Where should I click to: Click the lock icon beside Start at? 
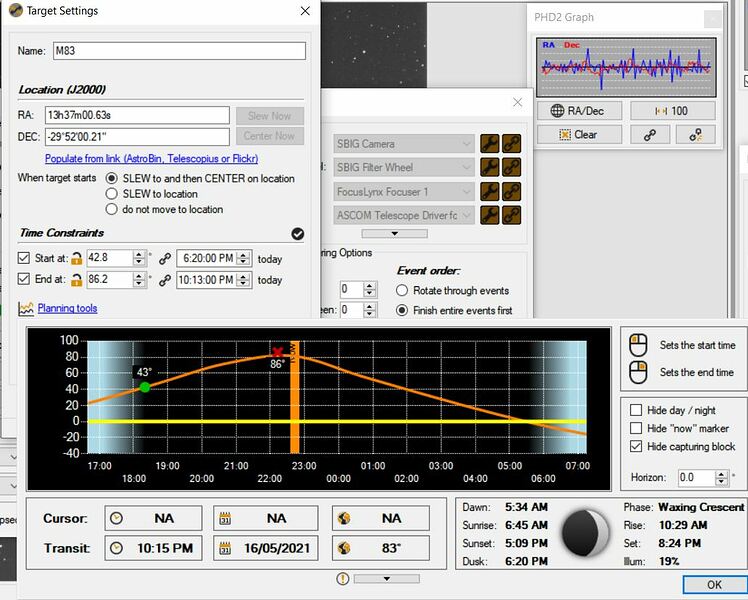[x=76, y=258]
